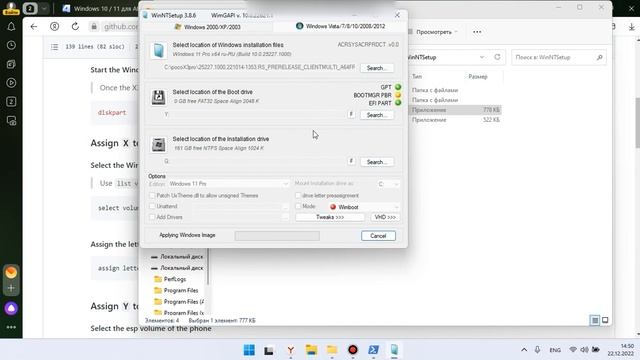Click the BOOTMGR PBR yellow status indicator

398,95
